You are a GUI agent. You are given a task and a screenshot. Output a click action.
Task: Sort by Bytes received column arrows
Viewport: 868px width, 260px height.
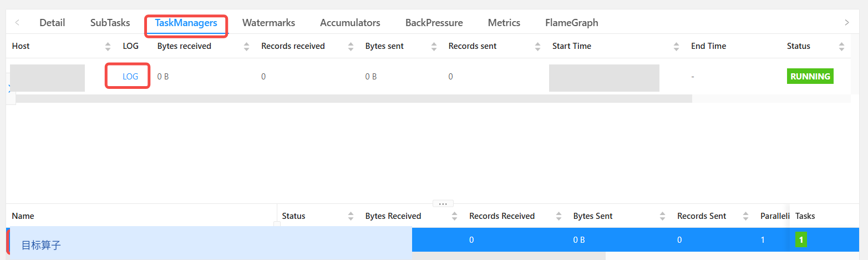[246, 47]
